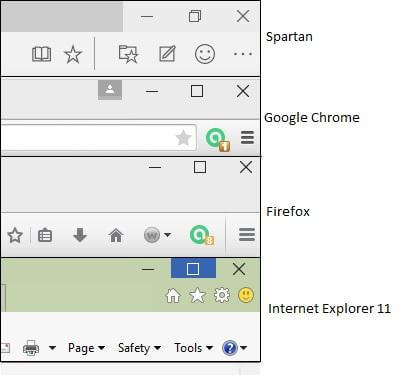Image resolution: width=417 pixels, height=376 pixels.
Task: Open Chrome's hamburger menu
Action: pos(247,138)
